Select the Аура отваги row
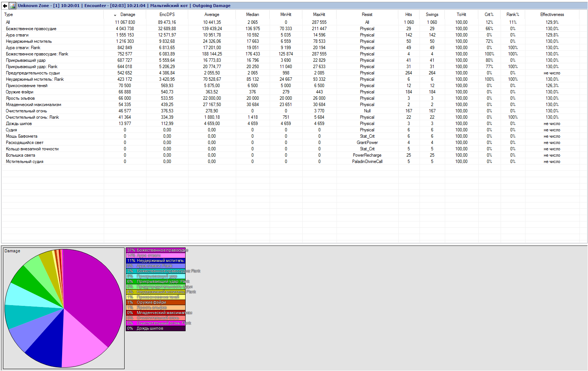 (294, 35)
